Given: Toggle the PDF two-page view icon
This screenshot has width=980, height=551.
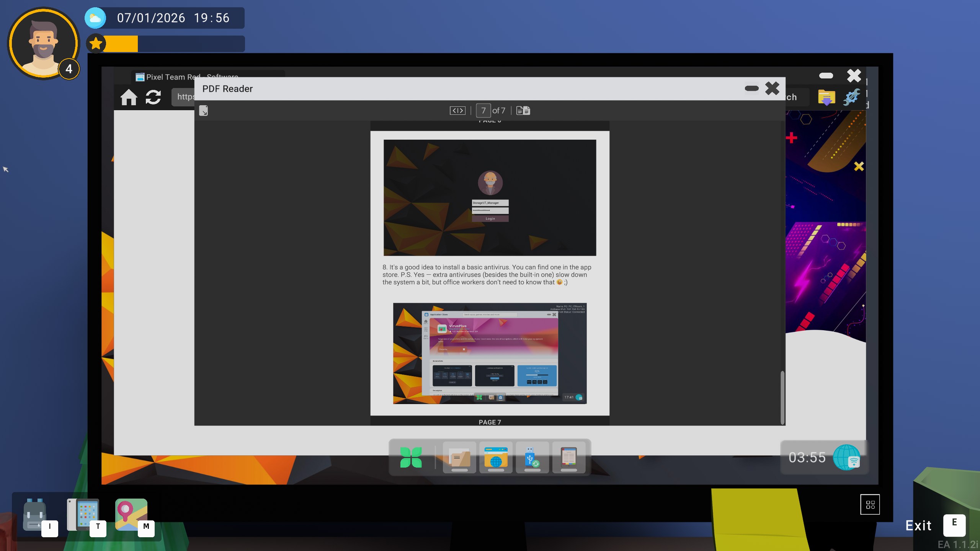Looking at the screenshot, I should [523, 111].
